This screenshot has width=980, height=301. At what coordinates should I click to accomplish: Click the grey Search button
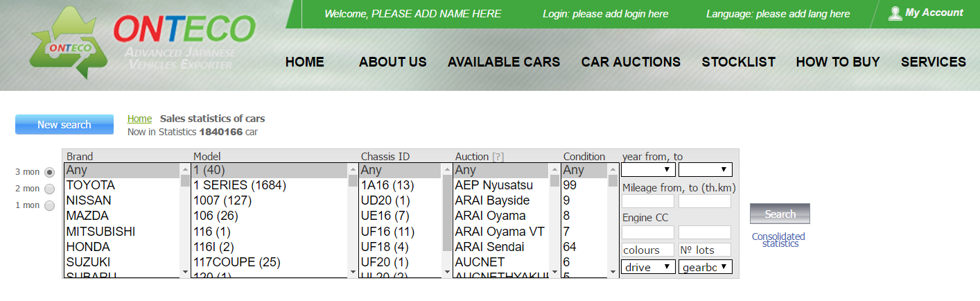point(780,214)
